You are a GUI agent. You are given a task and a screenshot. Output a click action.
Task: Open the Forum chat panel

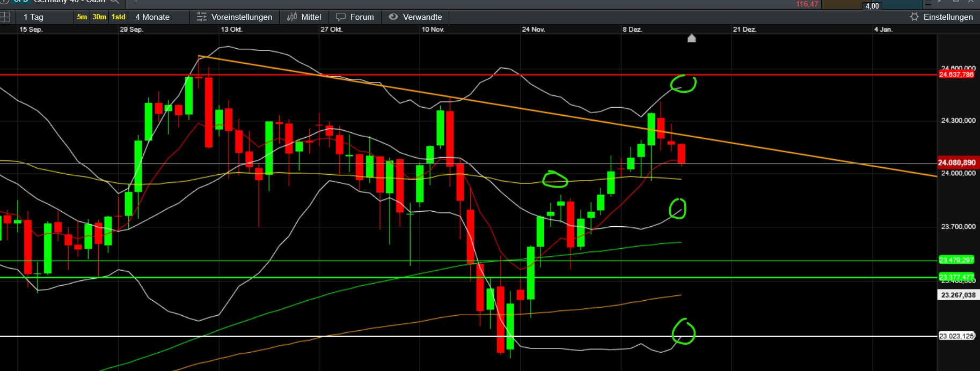point(355,17)
